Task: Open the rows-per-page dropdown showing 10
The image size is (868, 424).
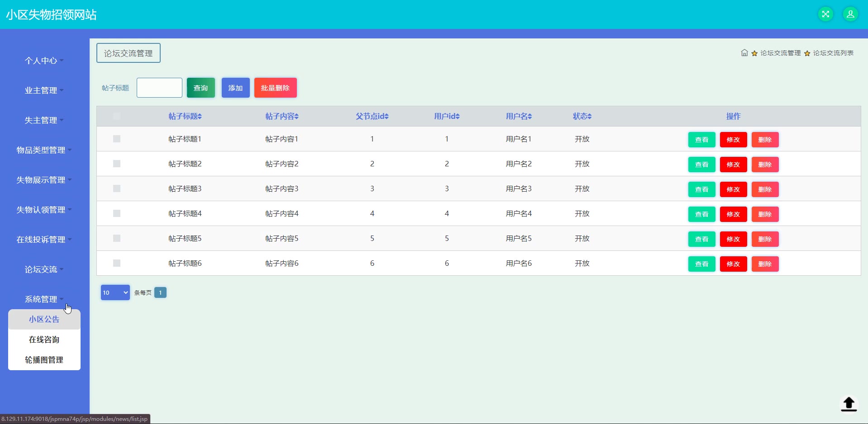Action: coord(115,292)
